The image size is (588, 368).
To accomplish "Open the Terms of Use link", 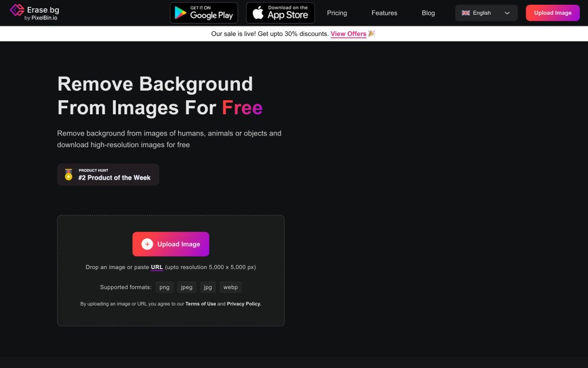I will [201, 304].
